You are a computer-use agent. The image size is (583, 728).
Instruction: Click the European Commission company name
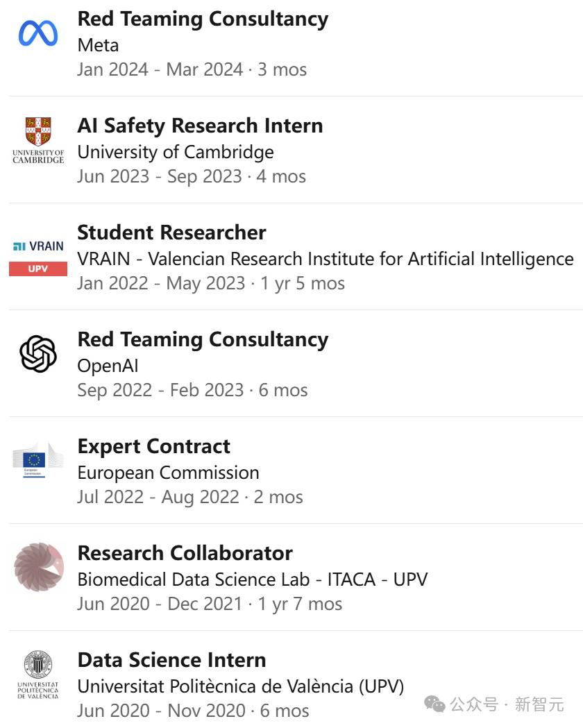(x=168, y=473)
